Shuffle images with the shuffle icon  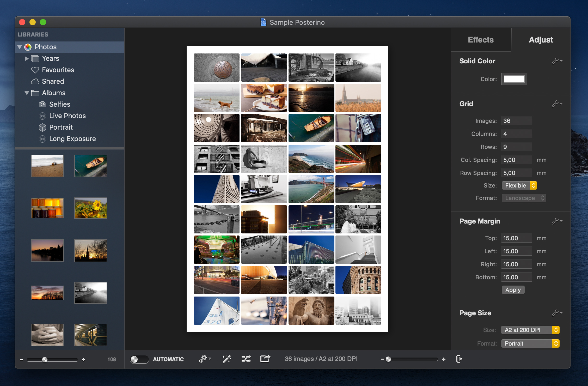[x=246, y=359]
